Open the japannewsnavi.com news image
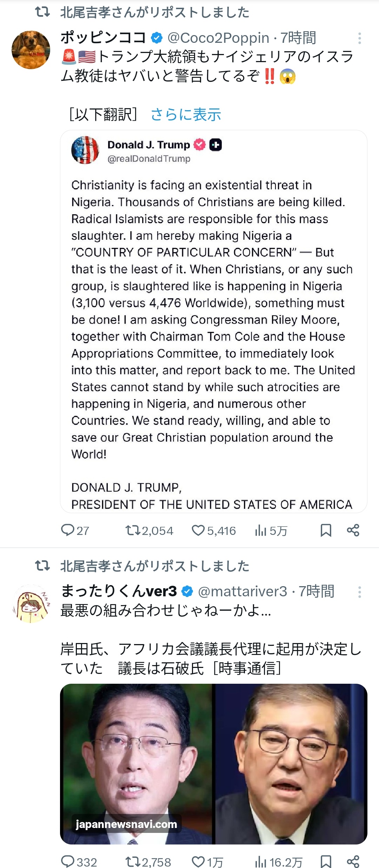 [x=213, y=763]
